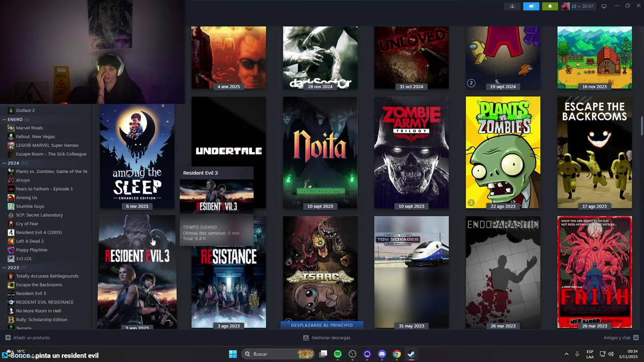Click the Steam icon in the taskbar
Screen dimensions: 644x362
pos(411,354)
